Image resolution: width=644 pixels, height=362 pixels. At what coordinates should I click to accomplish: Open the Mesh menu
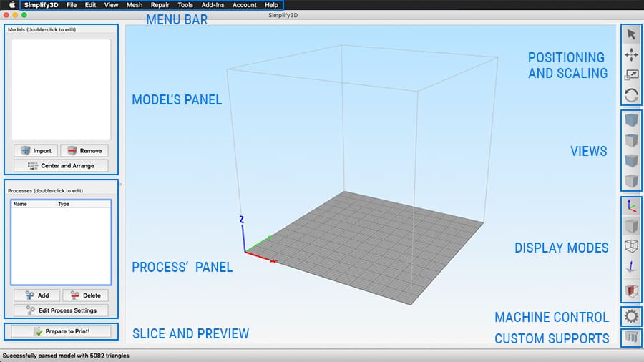[135, 5]
